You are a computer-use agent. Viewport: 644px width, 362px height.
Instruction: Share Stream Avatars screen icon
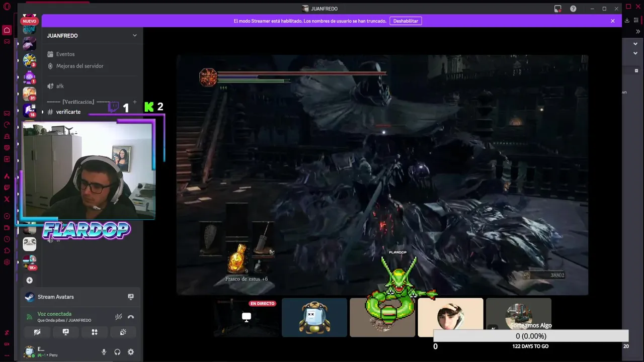130,297
